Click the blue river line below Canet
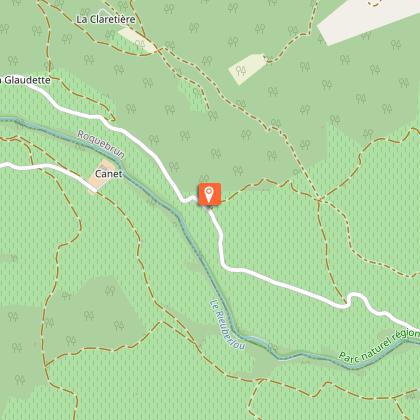This screenshot has width=420, height=420. pos(157,197)
